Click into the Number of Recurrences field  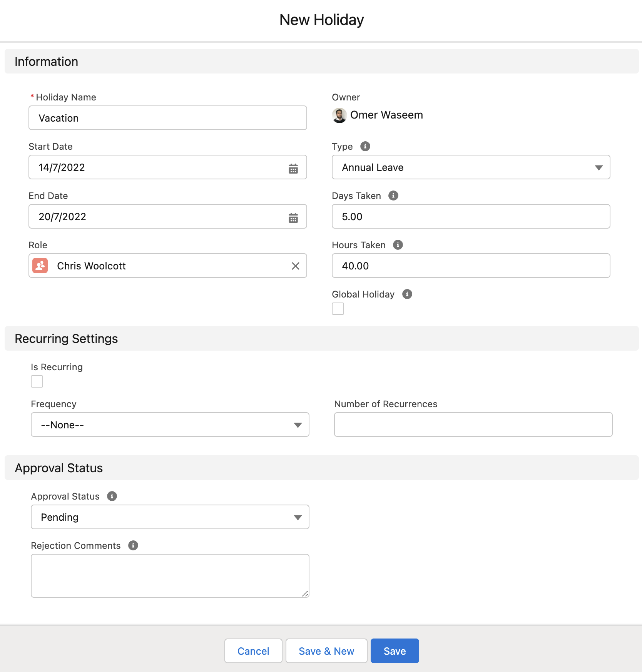click(x=473, y=425)
